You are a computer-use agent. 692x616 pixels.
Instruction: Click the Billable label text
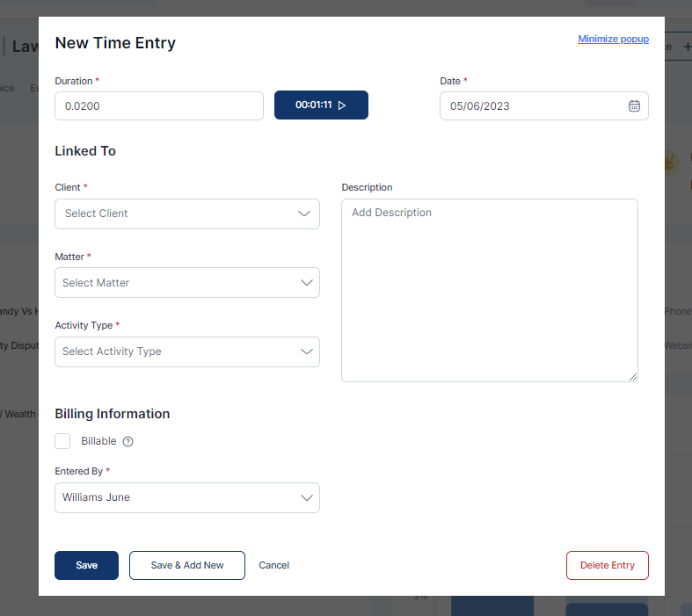(98, 441)
